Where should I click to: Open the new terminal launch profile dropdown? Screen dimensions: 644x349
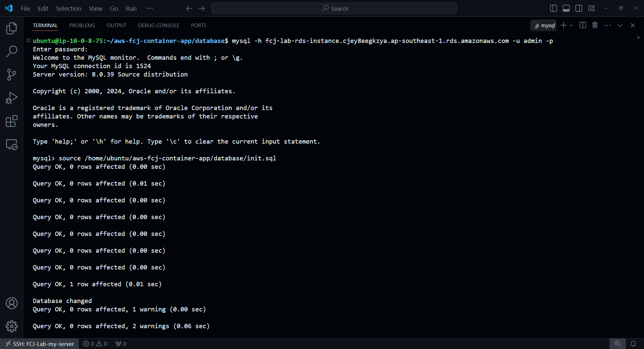point(572,26)
